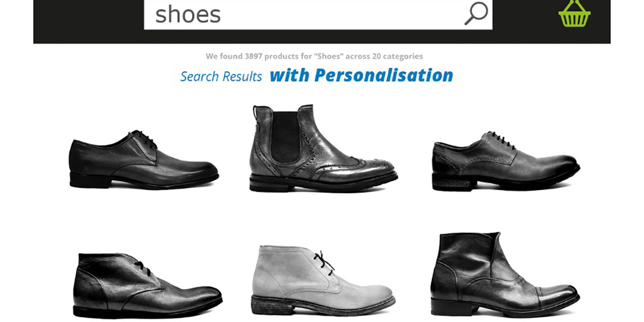Open the brogue Chelsea boot product
This screenshot has height=322, width=644.
[x=324, y=148]
